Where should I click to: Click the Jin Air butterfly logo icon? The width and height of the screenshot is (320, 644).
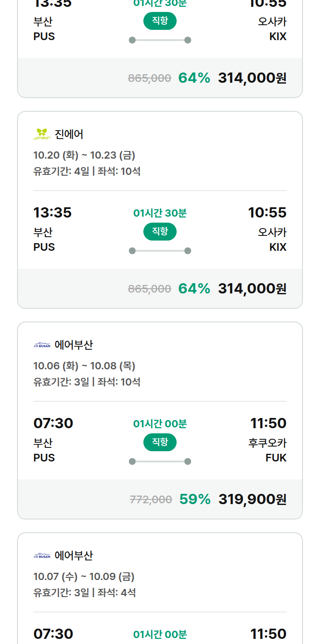click(42, 134)
